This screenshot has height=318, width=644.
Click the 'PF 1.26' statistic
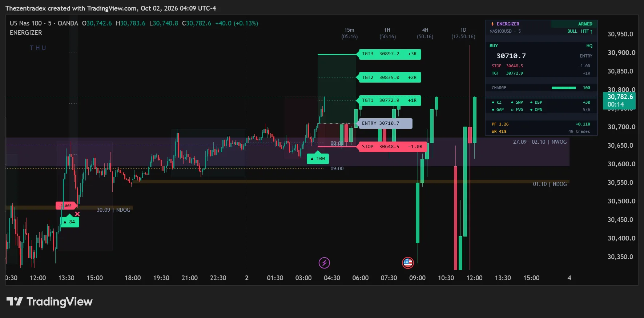[x=500, y=124]
